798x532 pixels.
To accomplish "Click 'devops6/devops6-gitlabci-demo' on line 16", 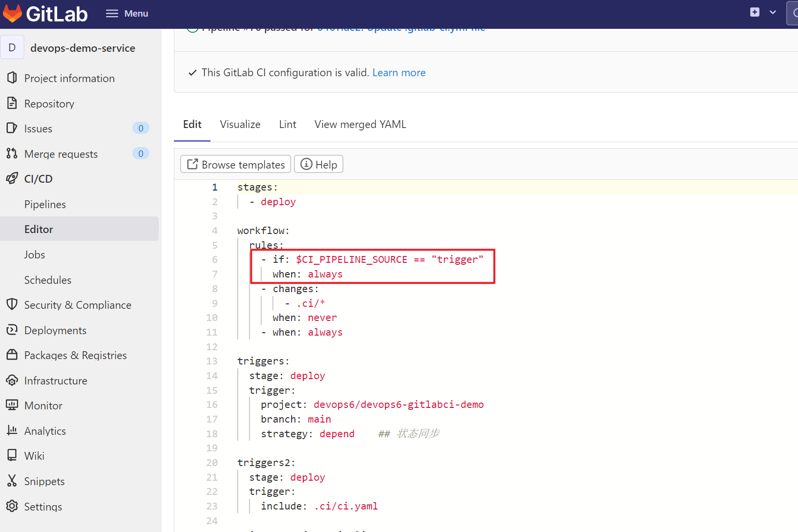I will click(x=399, y=404).
